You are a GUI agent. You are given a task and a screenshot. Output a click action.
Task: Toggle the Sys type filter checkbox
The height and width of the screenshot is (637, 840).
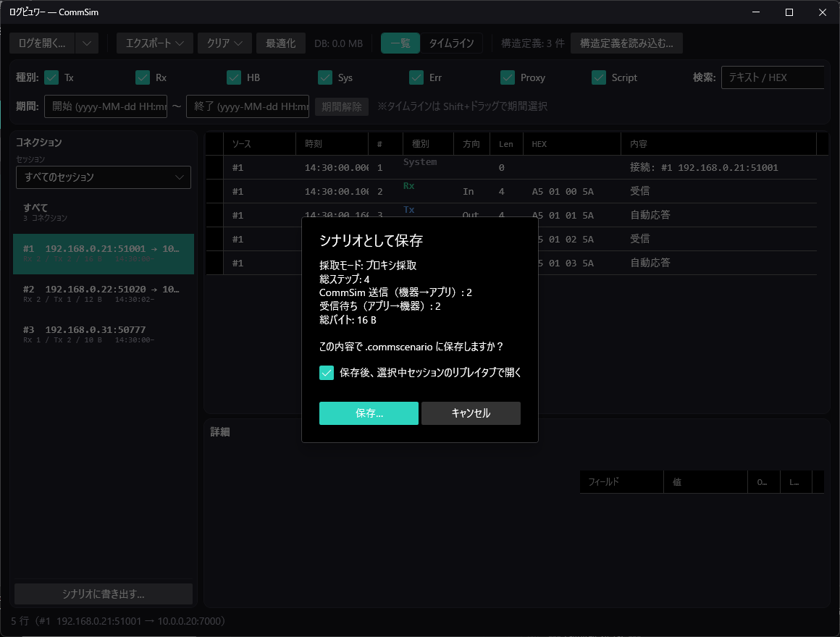(x=325, y=77)
